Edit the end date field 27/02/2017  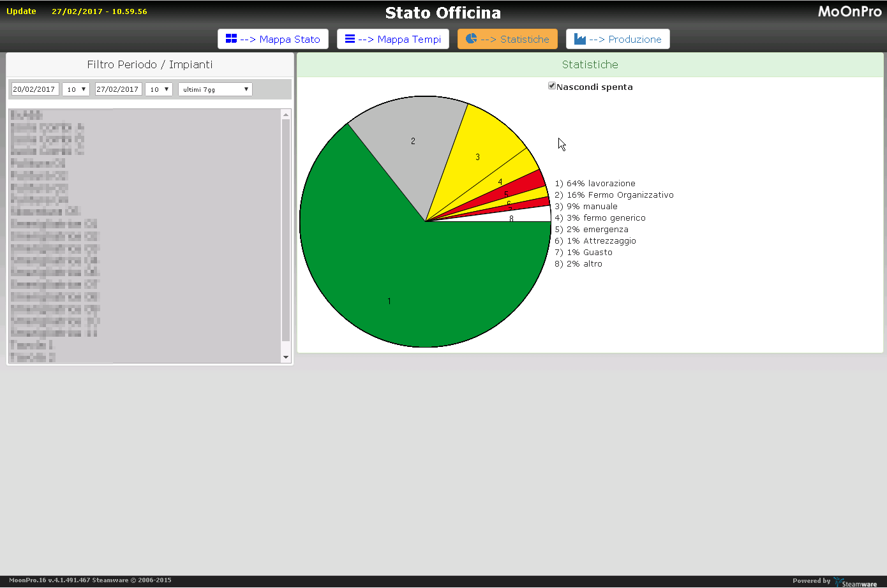[118, 89]
